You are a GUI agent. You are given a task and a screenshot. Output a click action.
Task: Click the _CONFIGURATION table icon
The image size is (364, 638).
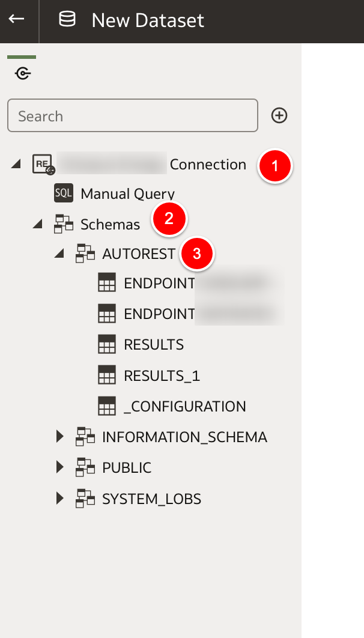107,407
